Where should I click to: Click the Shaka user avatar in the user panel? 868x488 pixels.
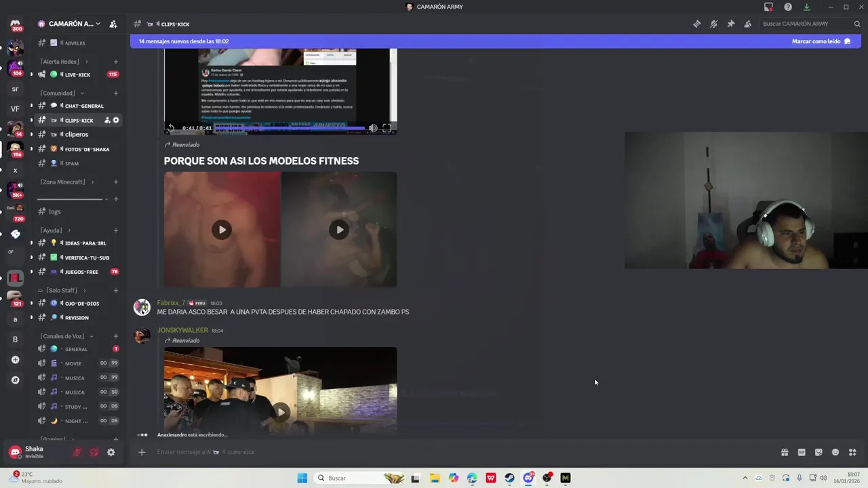tap(15, 452)
